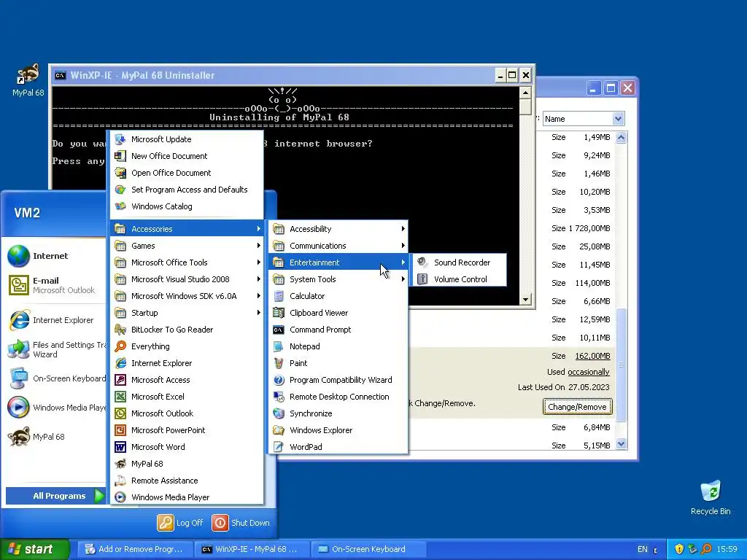Click the security shield tray icon

[679, 549]
